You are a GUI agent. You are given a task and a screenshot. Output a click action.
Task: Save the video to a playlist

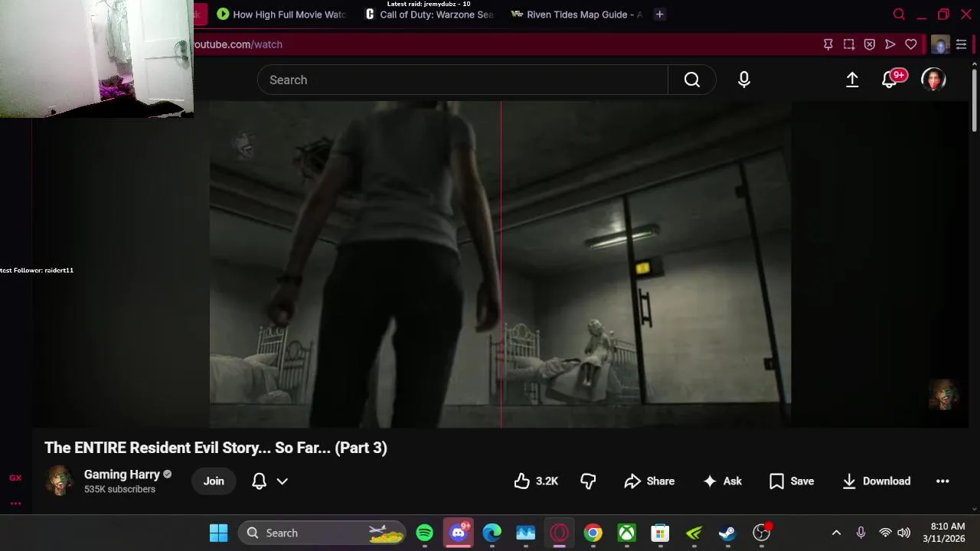792,481
